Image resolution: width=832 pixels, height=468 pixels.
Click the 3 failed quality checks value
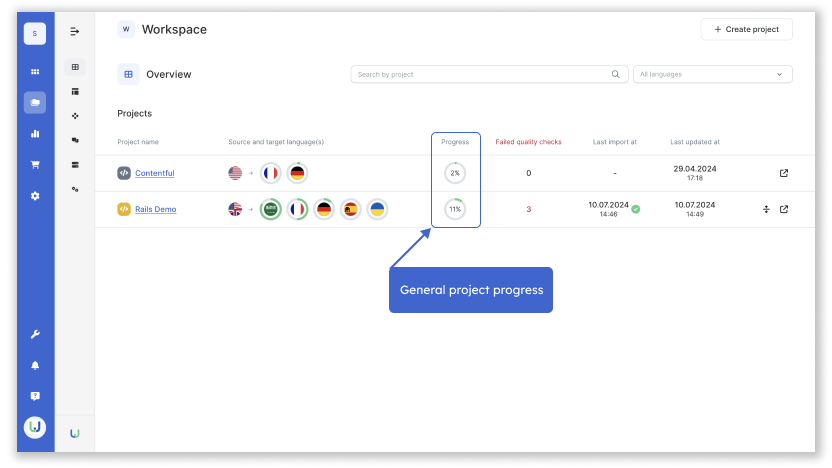[528, 209]
